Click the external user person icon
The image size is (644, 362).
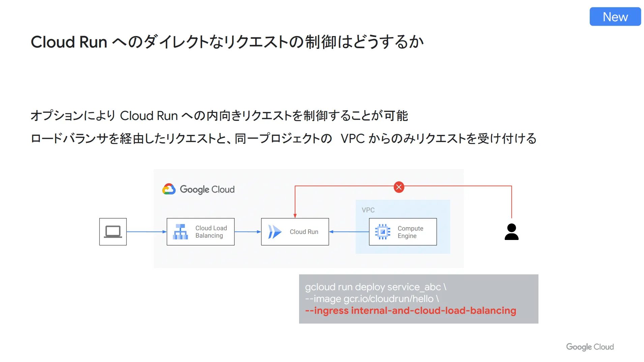[511, 232]
